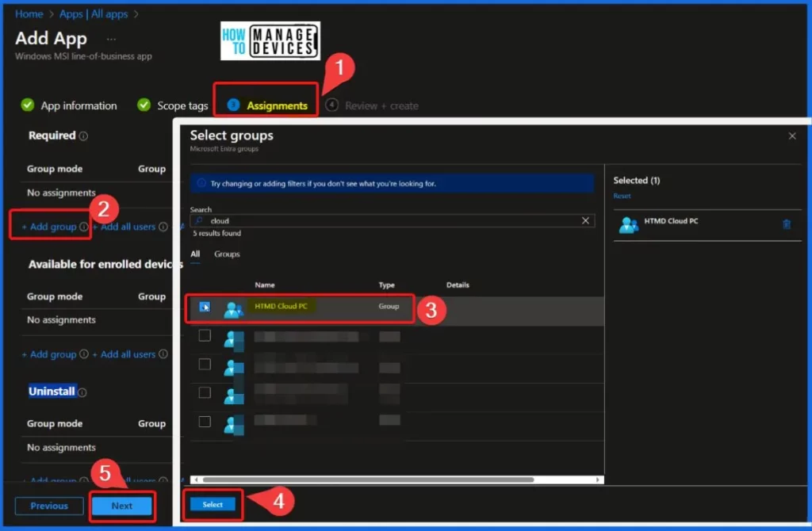Click the info icon in the filter hint banner

pos(201,183)
